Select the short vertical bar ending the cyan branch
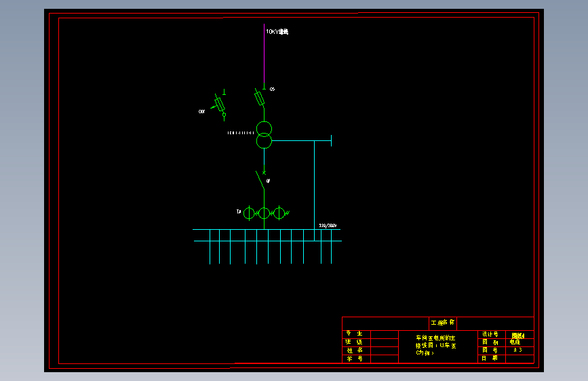The image size is (588, 381). (x=331, y=140)
